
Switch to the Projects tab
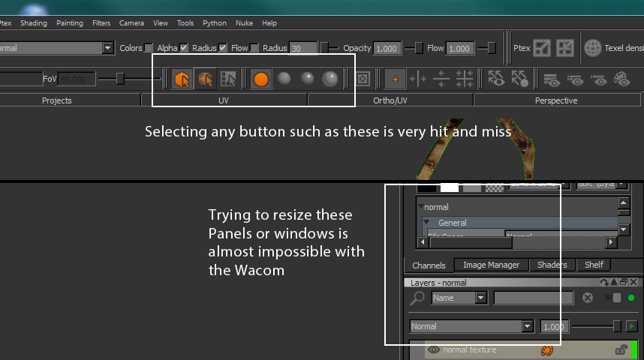point(57,100)
